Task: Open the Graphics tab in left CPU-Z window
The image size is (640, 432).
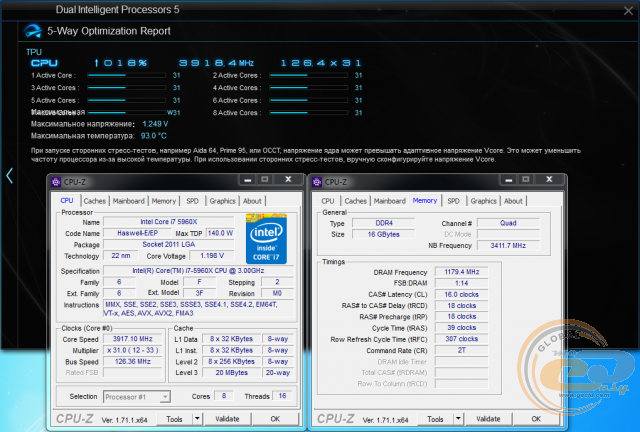Action: point(222,201)
